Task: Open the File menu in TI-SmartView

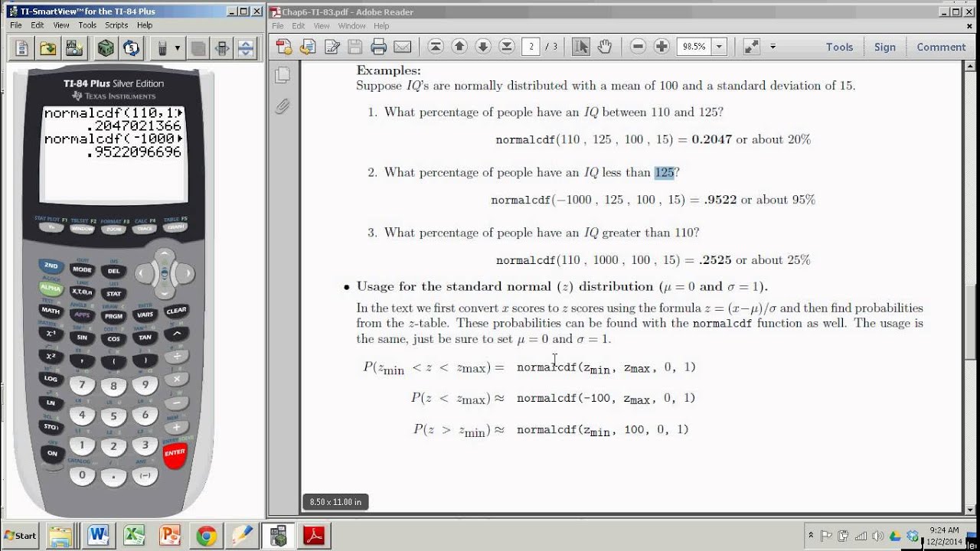Action: 16,25
